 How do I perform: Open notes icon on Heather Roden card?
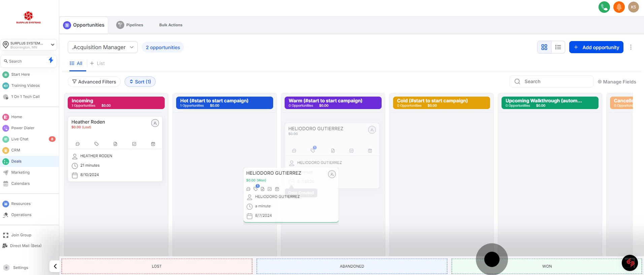[115, 144]
